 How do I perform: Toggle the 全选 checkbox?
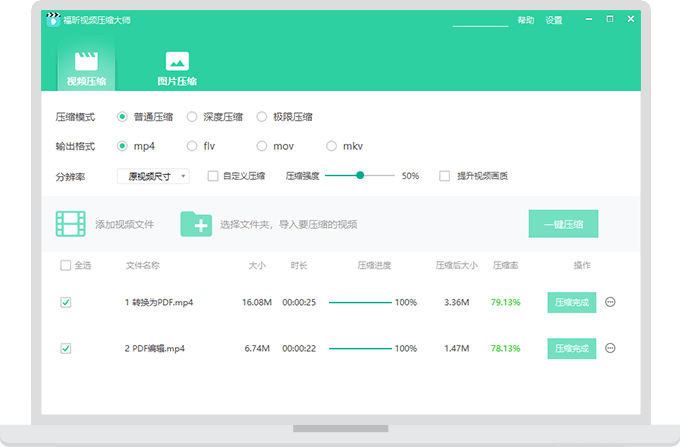[x=65, y=265]
